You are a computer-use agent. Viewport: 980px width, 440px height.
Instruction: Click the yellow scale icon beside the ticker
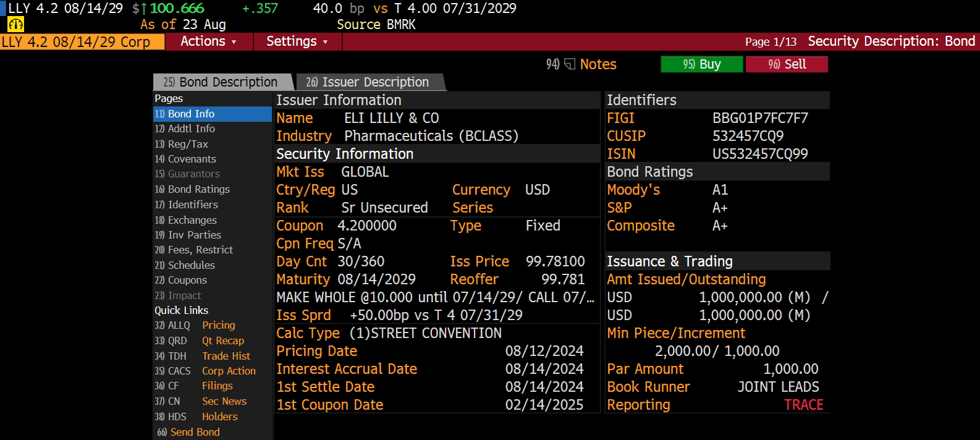(x=15, y=25)
